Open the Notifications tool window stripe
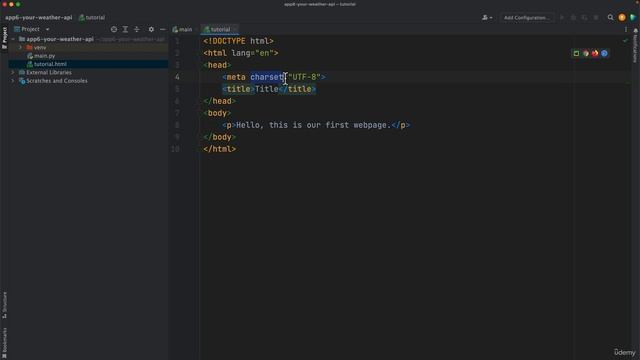 coord(636,45)
